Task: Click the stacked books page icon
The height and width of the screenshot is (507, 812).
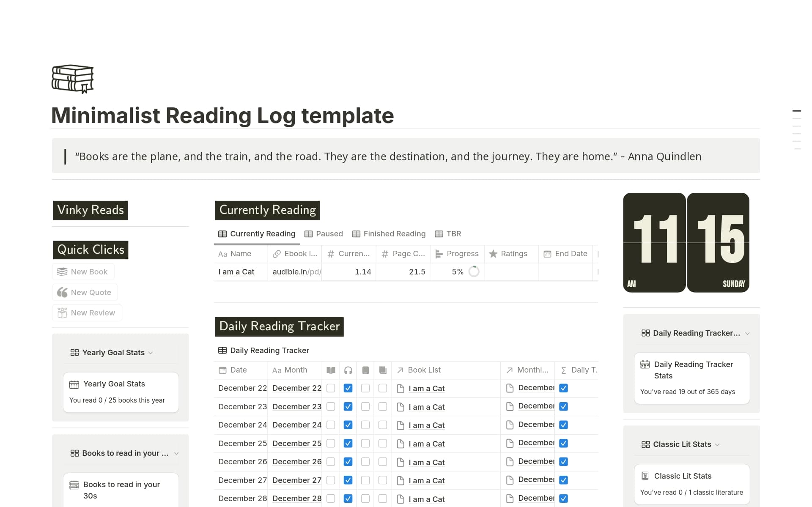Action: tap(72, 79)
